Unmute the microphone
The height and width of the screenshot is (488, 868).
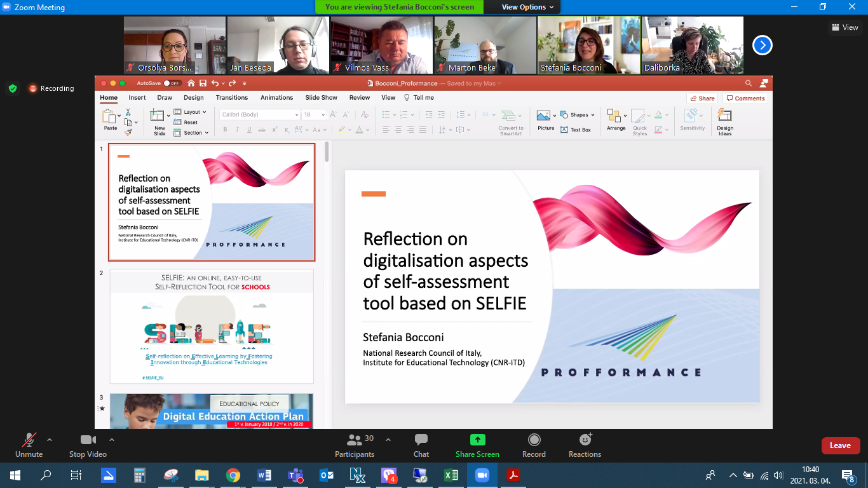(x=29, y=444)
